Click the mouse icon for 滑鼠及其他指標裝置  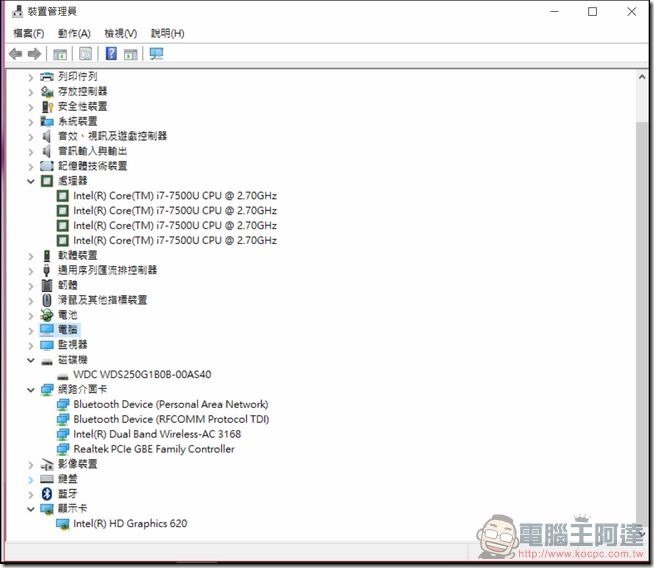pos(47,300)
